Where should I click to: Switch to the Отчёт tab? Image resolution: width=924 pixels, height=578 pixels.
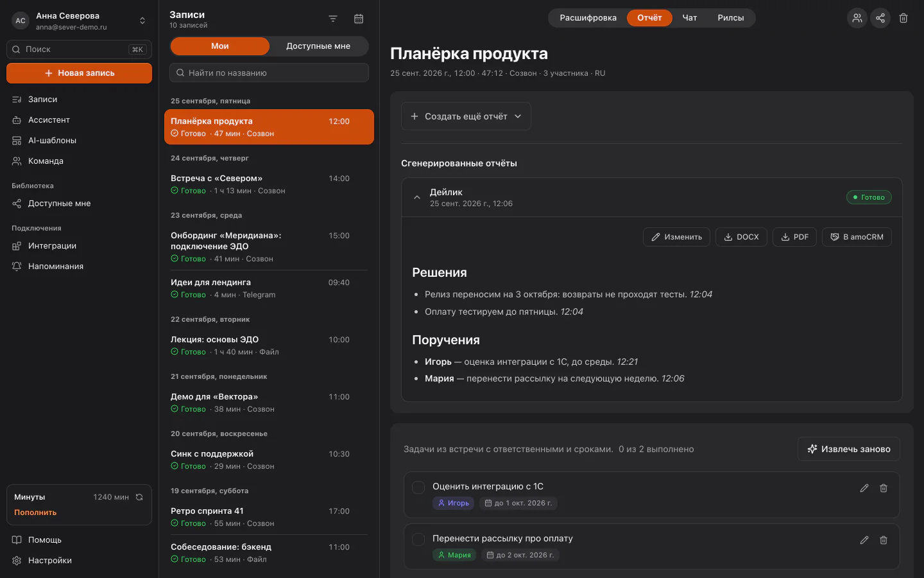click(x=649, y=18)
